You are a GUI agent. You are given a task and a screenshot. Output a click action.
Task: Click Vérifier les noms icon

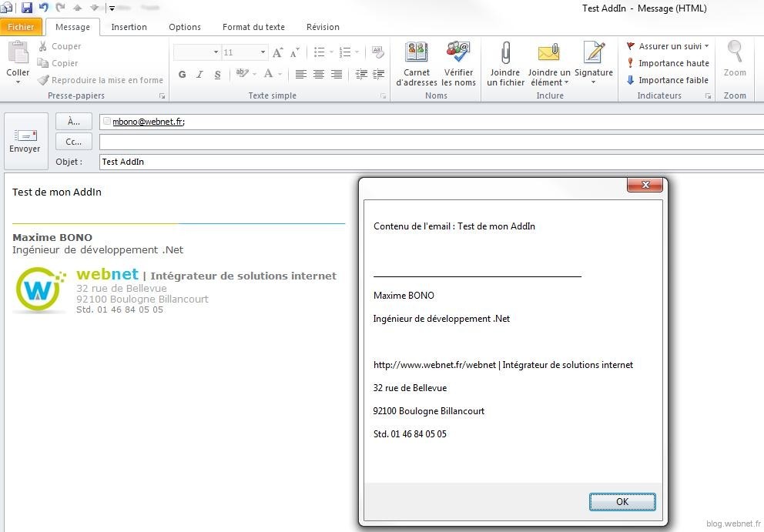coord(458,63)
